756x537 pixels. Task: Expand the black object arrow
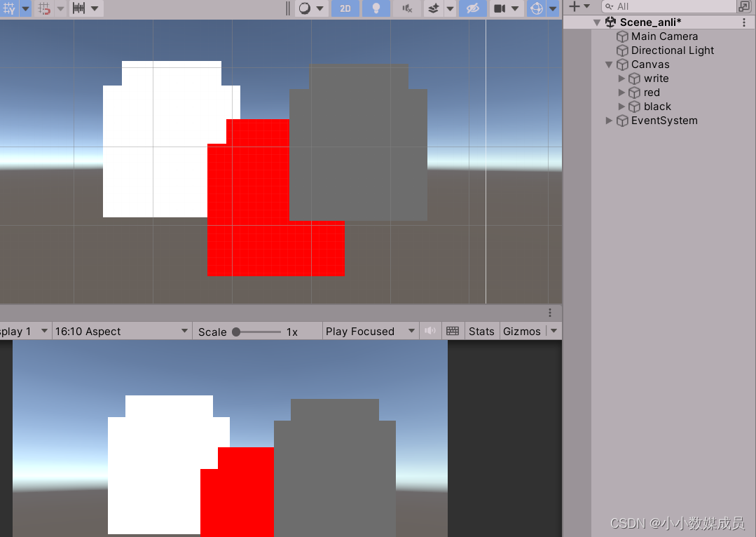click(x=621, y=106)
